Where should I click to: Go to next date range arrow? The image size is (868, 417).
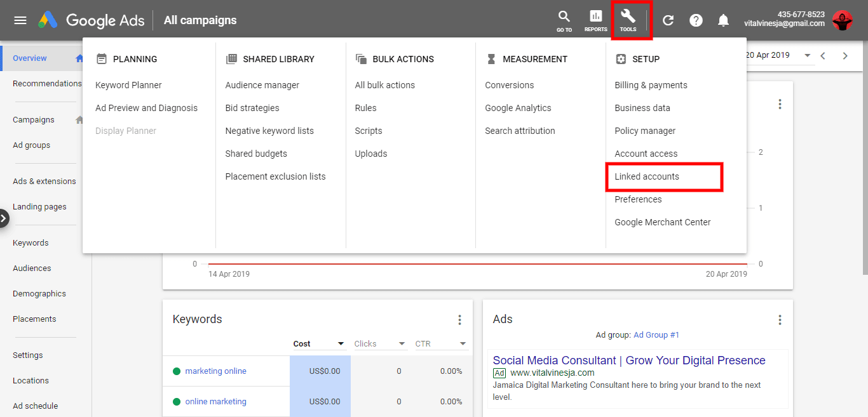[845, 56]
